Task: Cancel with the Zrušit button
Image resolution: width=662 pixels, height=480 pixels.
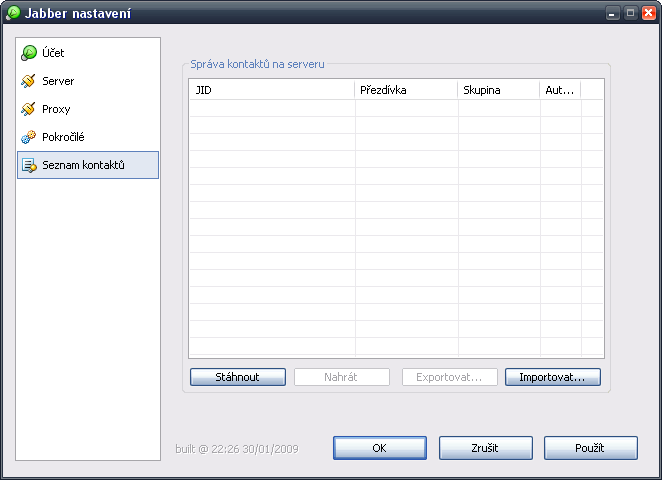Action: 486,448
